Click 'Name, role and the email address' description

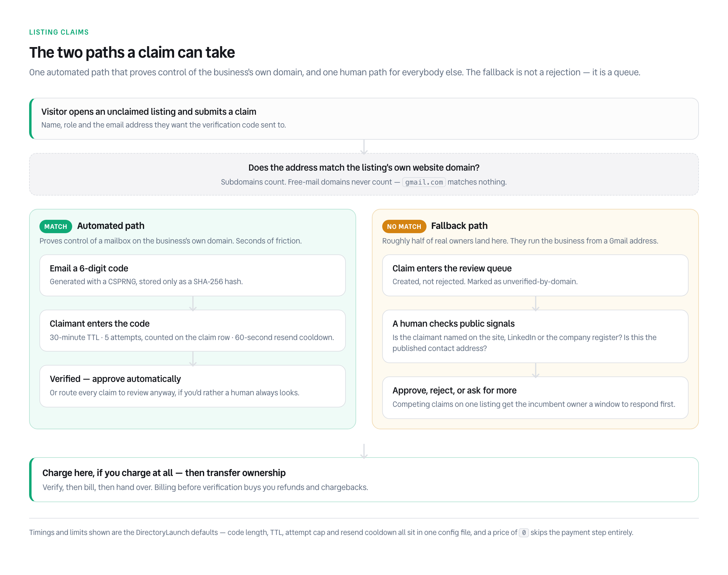(x=163, y=125)
